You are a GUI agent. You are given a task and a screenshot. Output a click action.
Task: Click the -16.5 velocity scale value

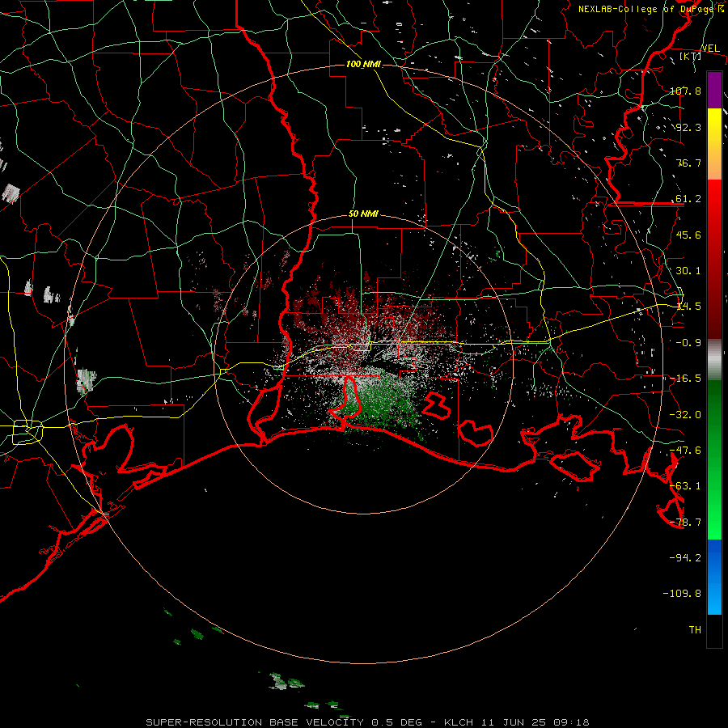(685, 379)
